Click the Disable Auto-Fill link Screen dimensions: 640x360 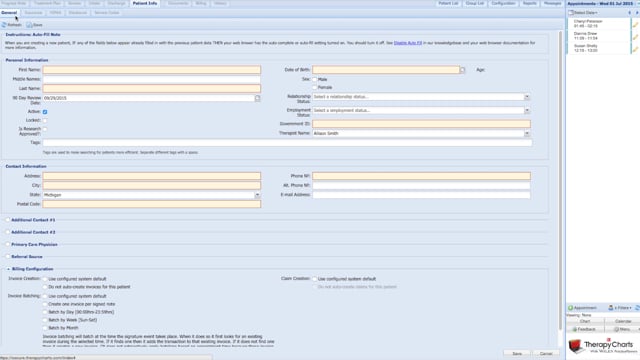pyautogui.click(x=408, y=43)
